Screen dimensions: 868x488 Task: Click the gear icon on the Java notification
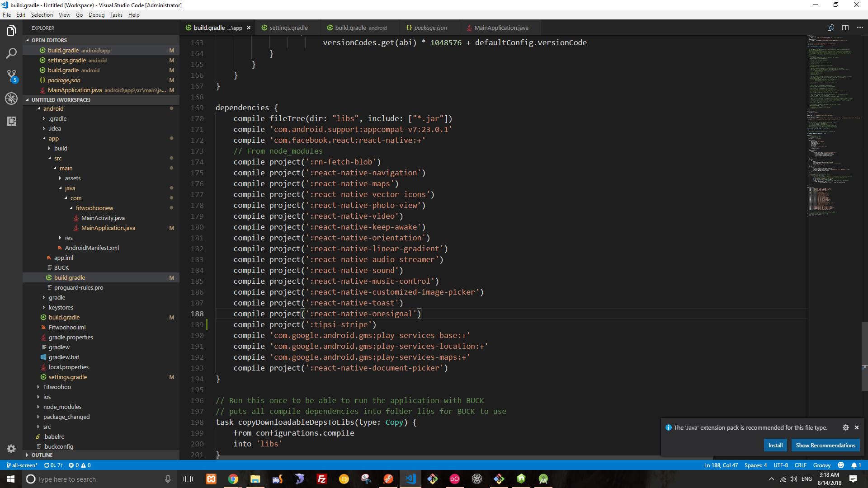pyautogui.click(x=846, y=427)
